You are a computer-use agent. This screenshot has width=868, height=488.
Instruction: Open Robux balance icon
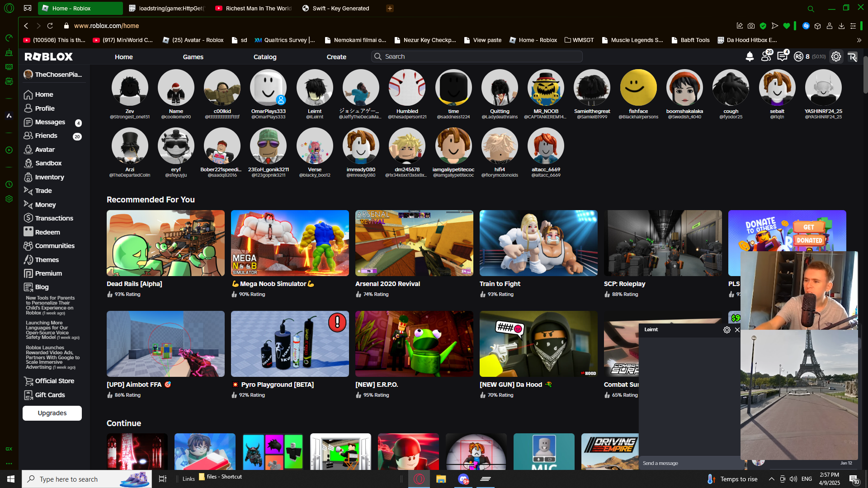pos(799,56)
